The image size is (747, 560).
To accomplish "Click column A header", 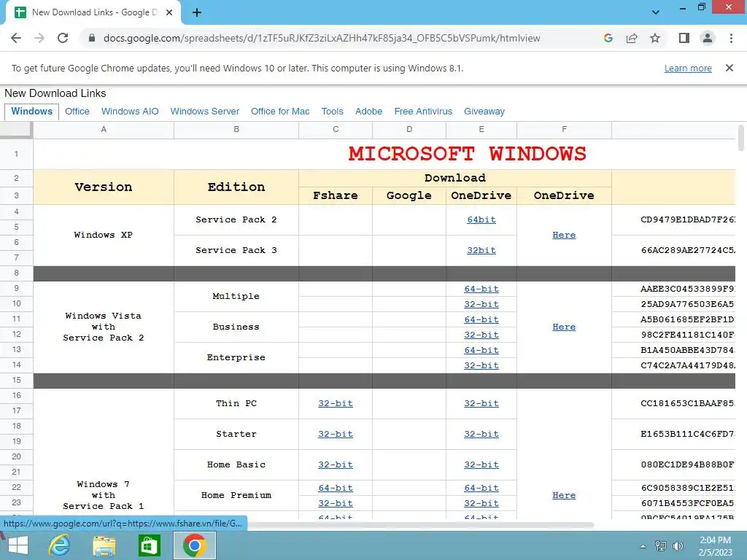I will point(104,130).
